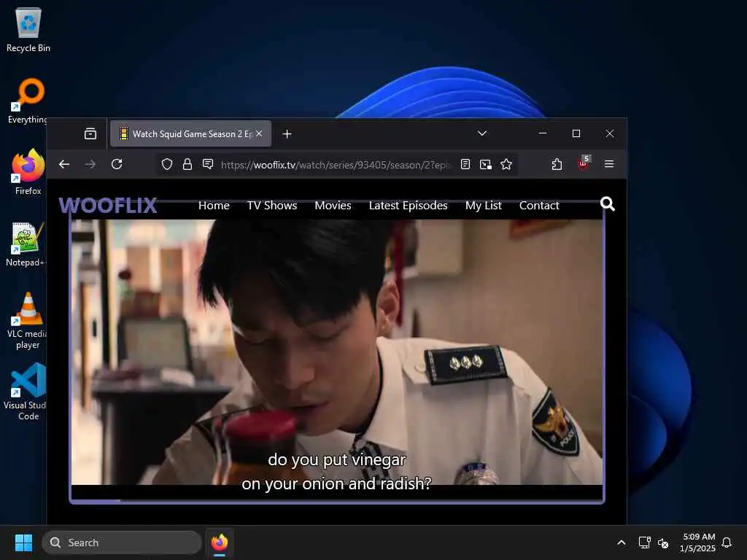This screenshot has height=560, width=747.
Task: Go back with the browser back arrow
Action: pos(64,164)
